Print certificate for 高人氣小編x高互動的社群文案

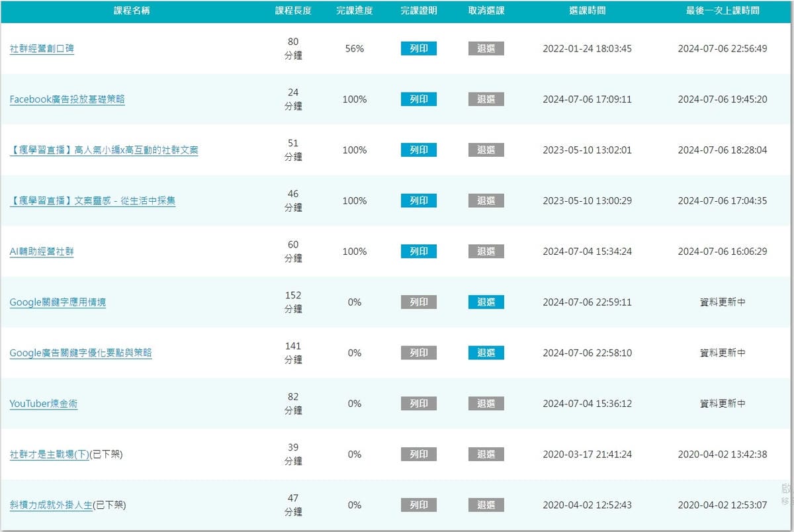[x=419, y=150]
